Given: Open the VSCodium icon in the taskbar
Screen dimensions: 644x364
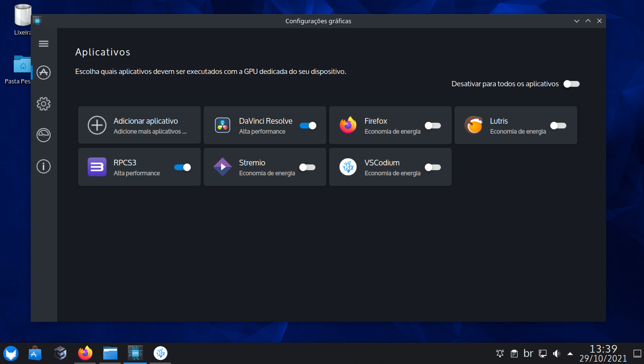Looking at the screenshot, I should point(160,353).
